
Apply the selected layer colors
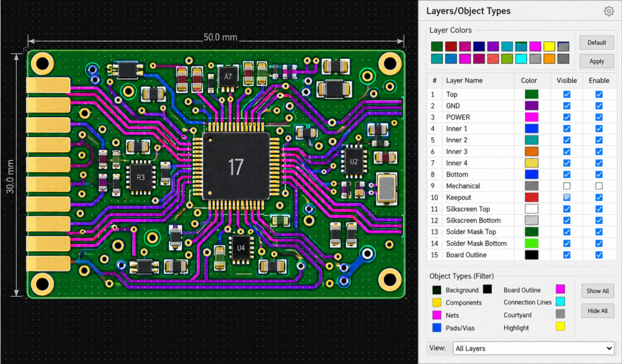click(x=596, y=61)
